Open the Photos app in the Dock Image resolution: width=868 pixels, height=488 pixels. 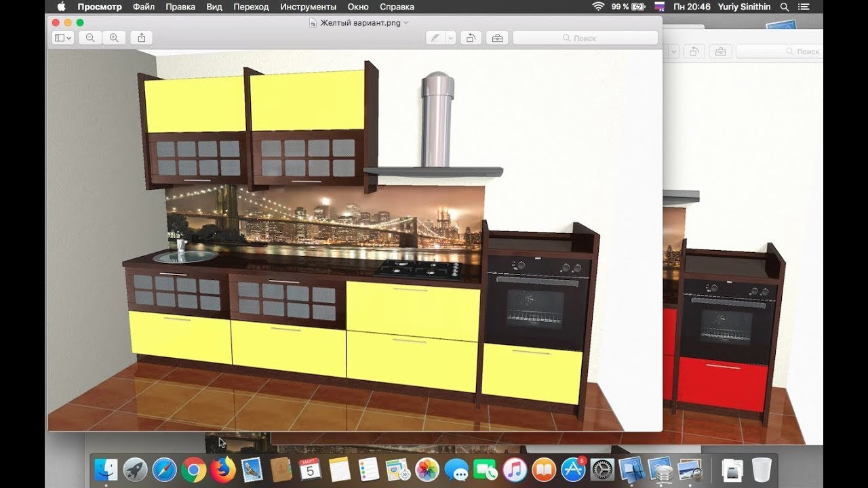coord(427,469)
